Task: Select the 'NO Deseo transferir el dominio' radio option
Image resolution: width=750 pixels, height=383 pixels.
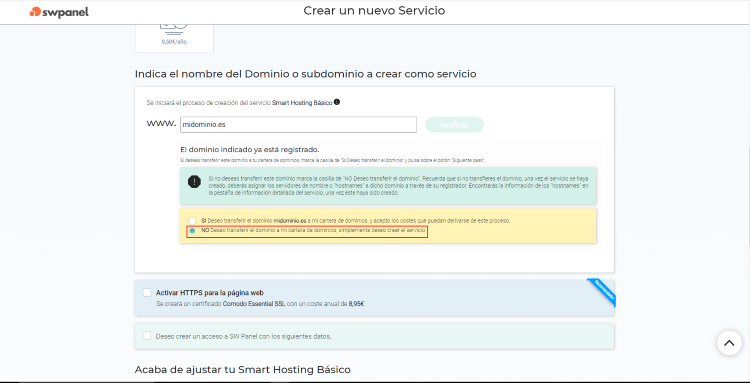Action: 192,230
